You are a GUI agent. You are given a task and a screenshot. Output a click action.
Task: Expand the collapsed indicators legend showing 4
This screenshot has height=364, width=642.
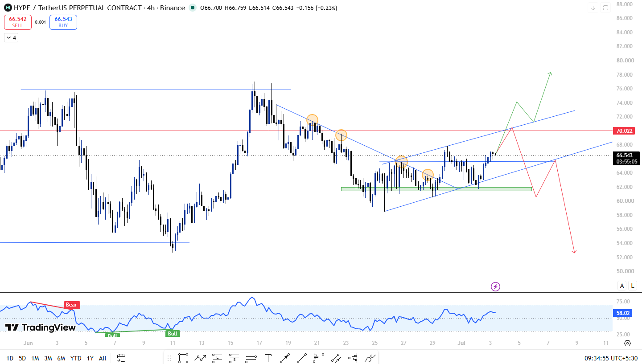coord(11,38)
